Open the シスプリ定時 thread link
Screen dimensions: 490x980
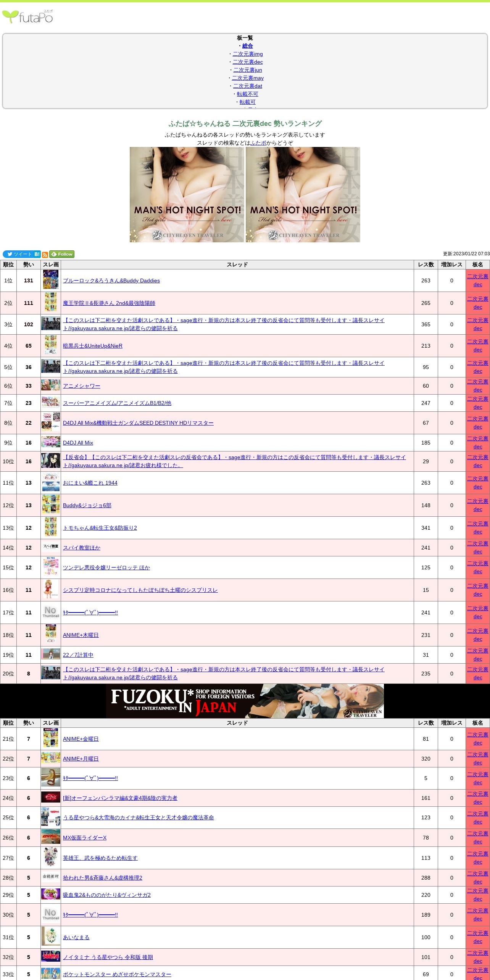click(x=140, y=590)
